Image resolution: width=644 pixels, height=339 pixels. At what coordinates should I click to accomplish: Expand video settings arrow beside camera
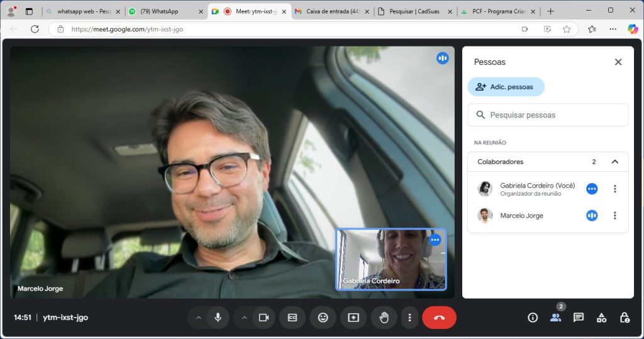click(245, 318)
